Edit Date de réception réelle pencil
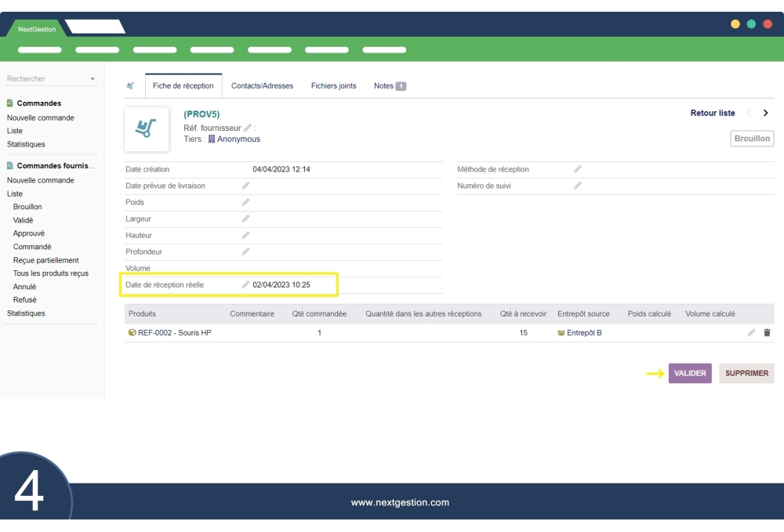Screen dimensions: 784x532 245,285
